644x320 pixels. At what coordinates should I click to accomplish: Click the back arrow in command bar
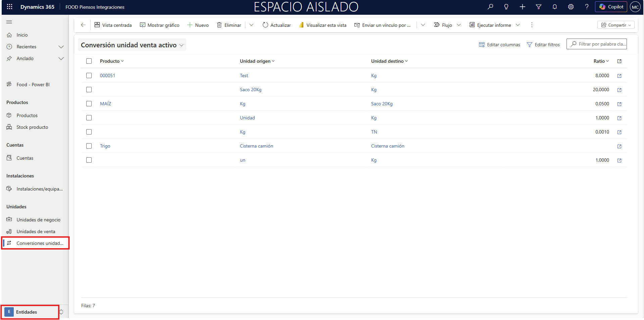tap(83, 25)
